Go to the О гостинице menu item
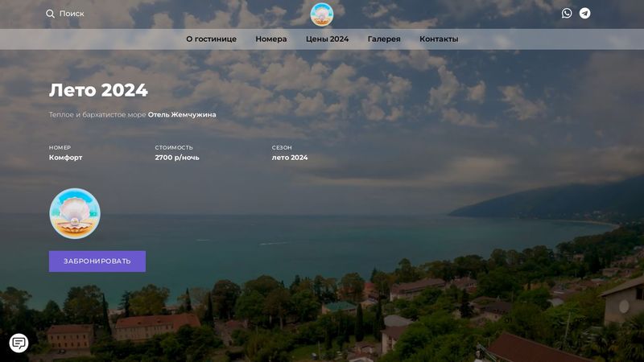Image resolution: width=644 pixels, height=362 pixels. pos(211,39)
